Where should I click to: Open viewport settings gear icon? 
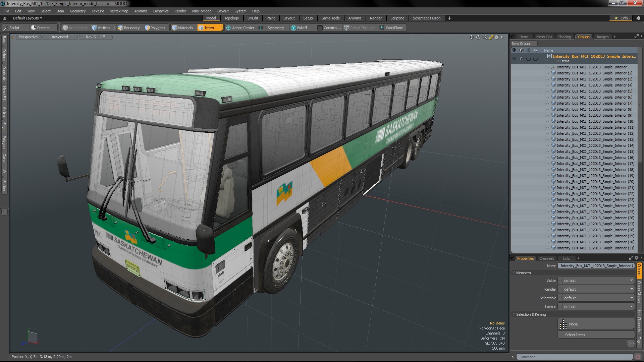tap(497, 37)
